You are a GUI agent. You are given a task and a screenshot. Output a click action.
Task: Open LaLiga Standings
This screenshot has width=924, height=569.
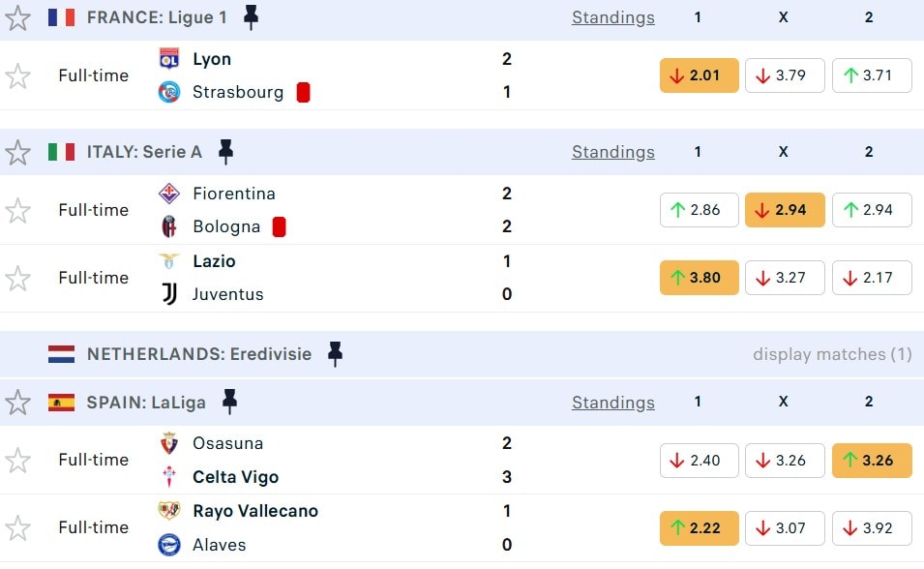click(x=612, y=402)
